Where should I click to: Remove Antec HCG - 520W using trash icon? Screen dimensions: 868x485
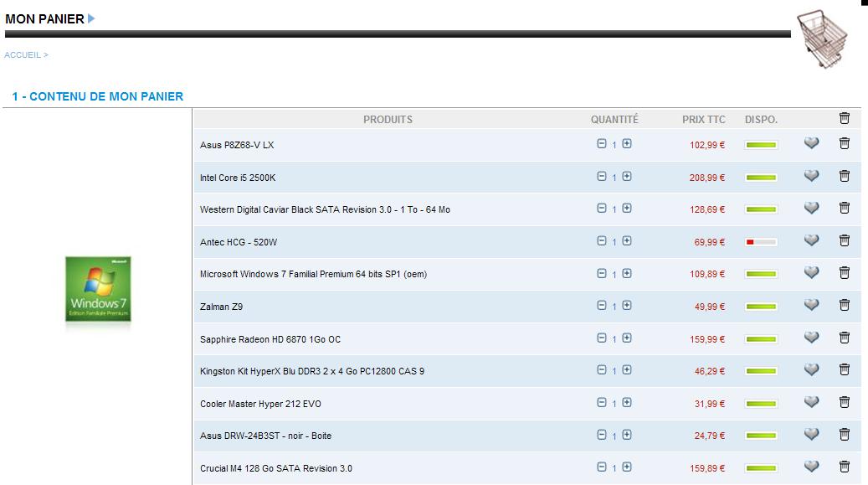[x=844, y=240]
